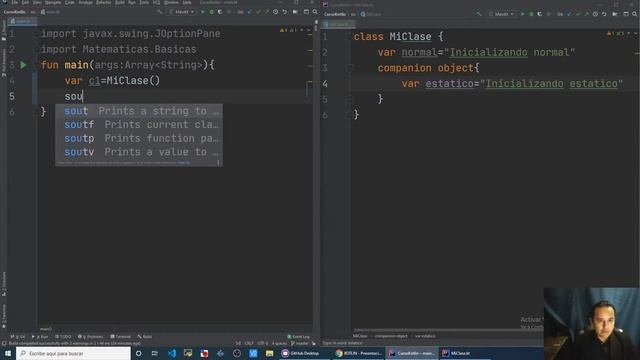The width and height of the screenshot is (640, 360).
Task: Open MainKt run configuration dropdown in left window
Action: coord(182,12)
